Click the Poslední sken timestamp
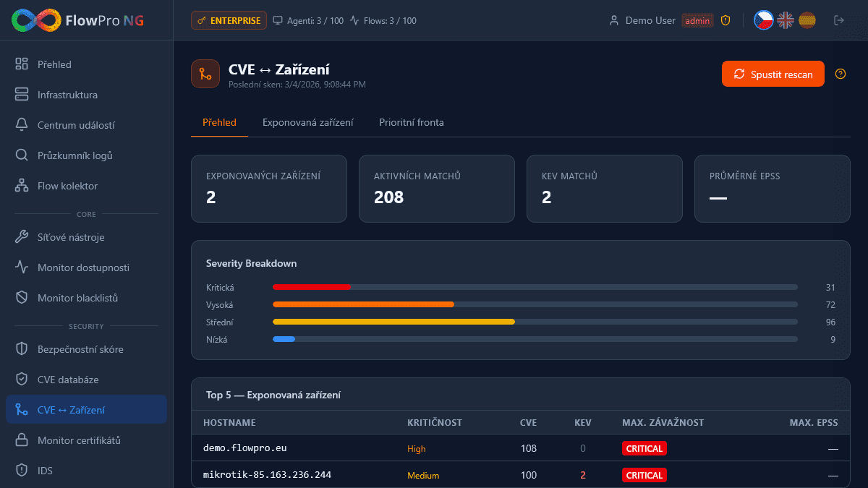 (297, 85)
